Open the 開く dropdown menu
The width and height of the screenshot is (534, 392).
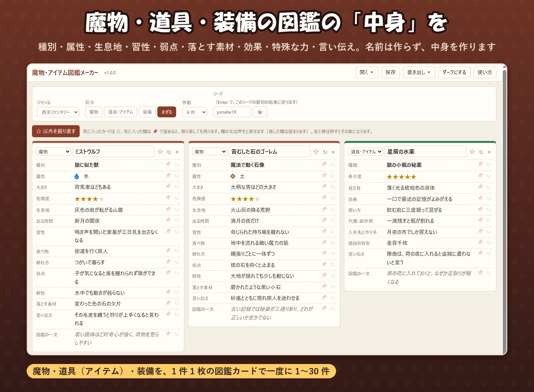point(366,72)
